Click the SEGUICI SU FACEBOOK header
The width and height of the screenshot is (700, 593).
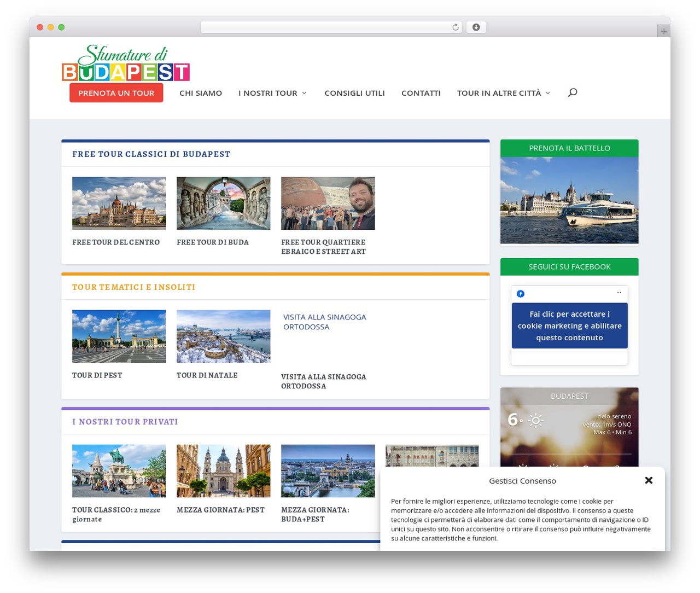click(569, 267)
